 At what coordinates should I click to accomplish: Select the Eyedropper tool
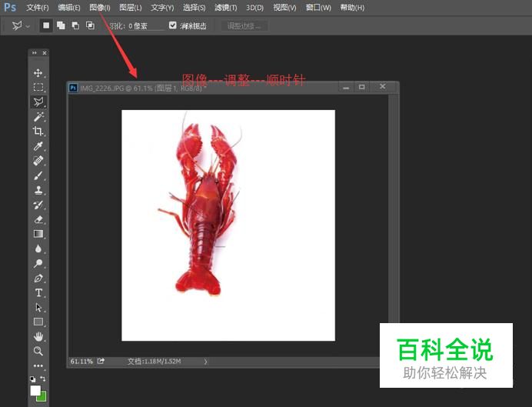click(38, 146)
